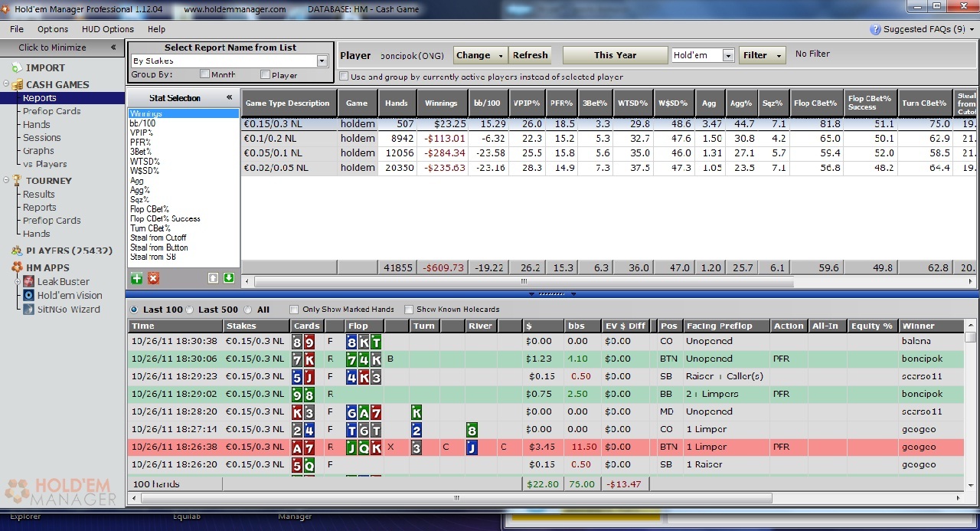Viewport: 980px width, 531px height.
Task: Click the red remove stat icon
Action: [153, 278]
